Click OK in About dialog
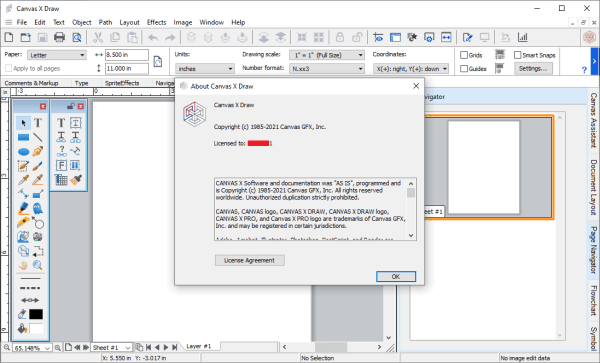The width and height of the screenshot is (600, 363). (x=396, y=277)
